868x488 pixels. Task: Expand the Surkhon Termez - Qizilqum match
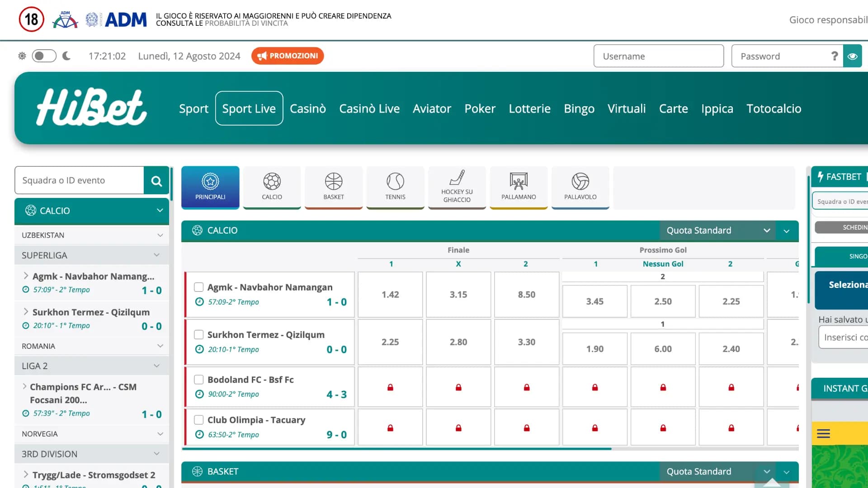tap(26, 312)
